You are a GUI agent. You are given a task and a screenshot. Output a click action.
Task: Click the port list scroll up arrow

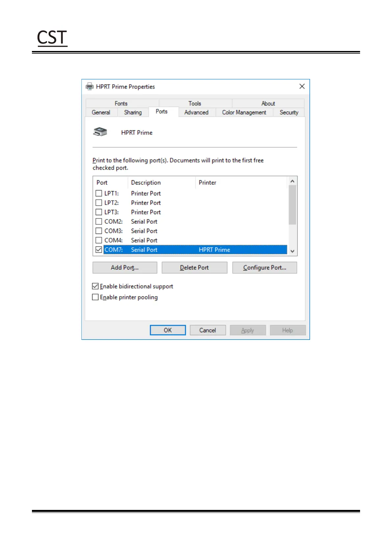tap(292, 181)
